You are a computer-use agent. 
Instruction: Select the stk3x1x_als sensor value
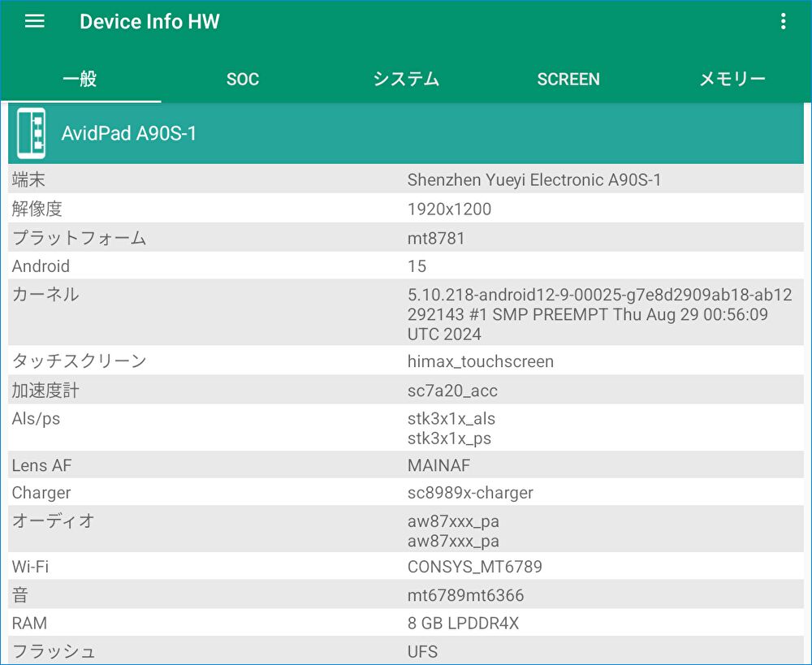click(x=451, y=418)
